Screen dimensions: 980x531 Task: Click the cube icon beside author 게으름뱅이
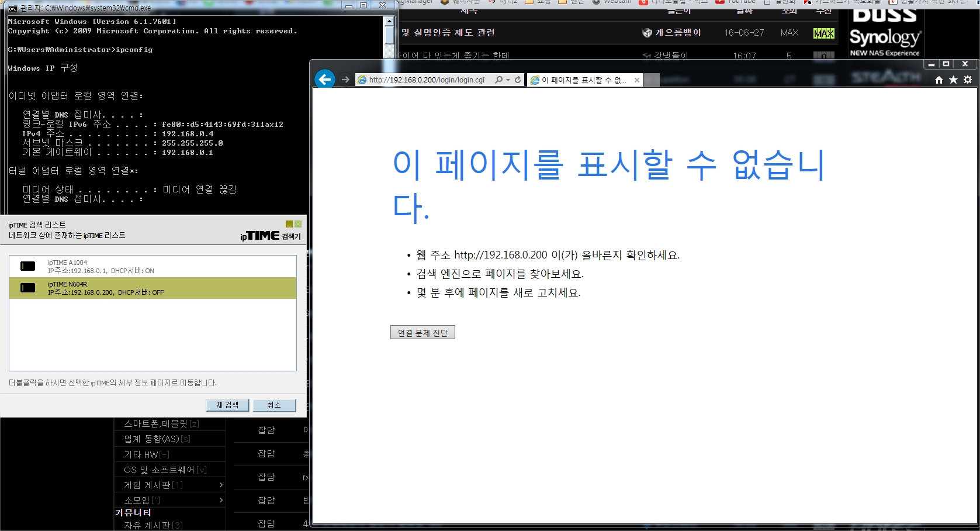tap(647, 33)
